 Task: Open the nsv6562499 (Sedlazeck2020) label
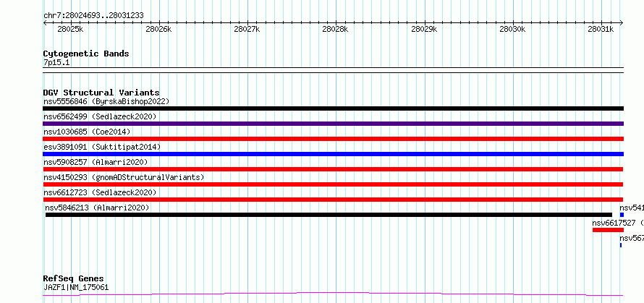[x=100, y=116]
